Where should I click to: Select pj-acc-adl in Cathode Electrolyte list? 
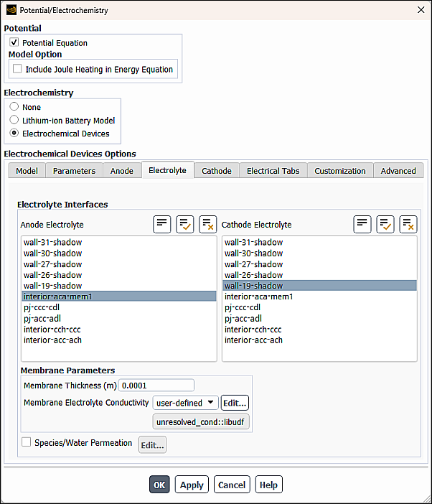(x=319, y=318)
